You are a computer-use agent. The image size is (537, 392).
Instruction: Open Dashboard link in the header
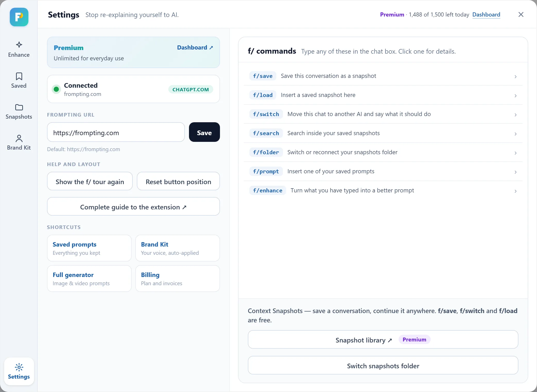click(486, 15)
